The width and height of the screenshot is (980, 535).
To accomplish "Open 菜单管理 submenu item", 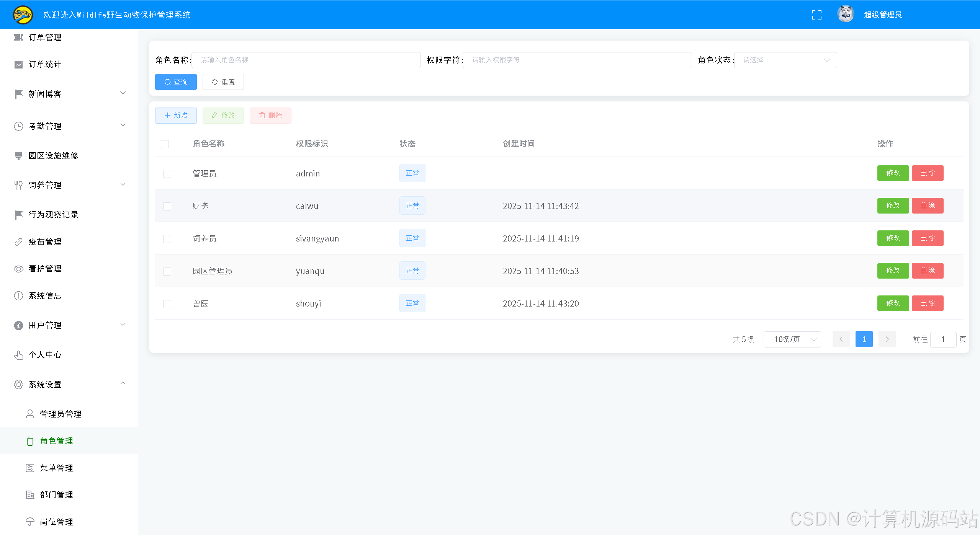I will pos(69,468).
